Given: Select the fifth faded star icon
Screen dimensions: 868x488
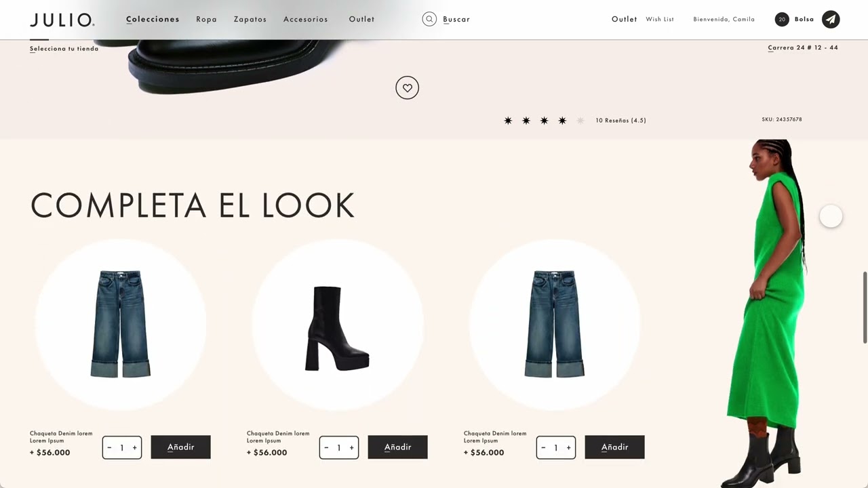Looking at the screenshot, I should (580, 121).
